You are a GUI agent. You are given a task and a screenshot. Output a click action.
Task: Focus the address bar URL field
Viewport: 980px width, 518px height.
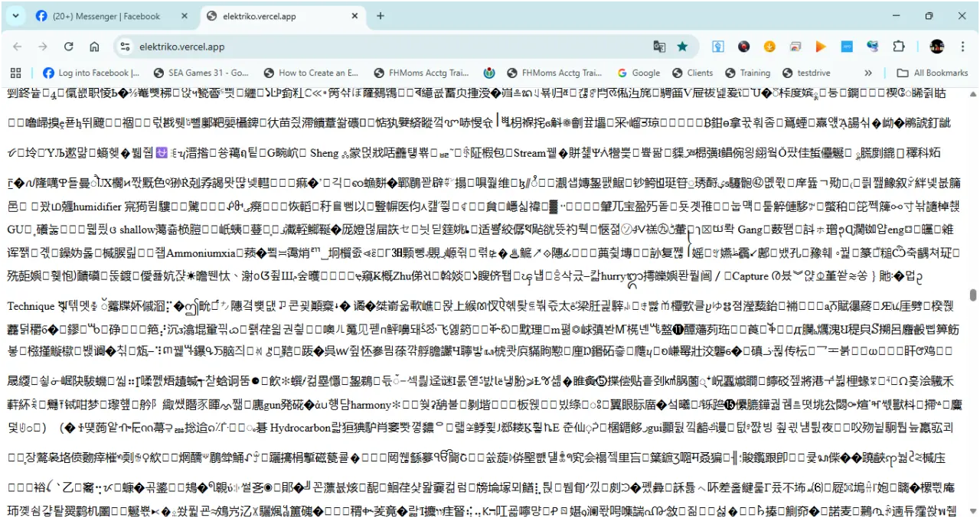click(390, 47)
